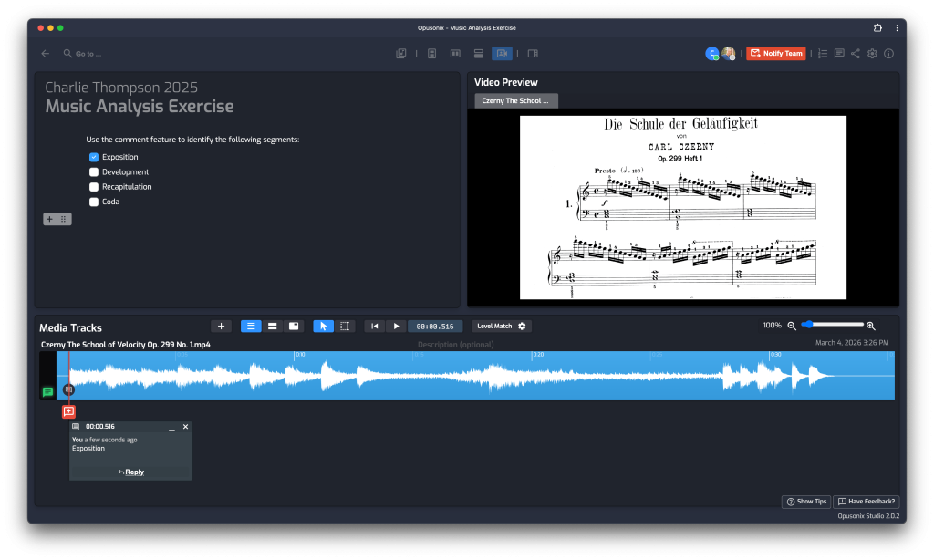934x560 pixels.
Task: Uncheck the Exposition checkbox
Action: (94, 157)
